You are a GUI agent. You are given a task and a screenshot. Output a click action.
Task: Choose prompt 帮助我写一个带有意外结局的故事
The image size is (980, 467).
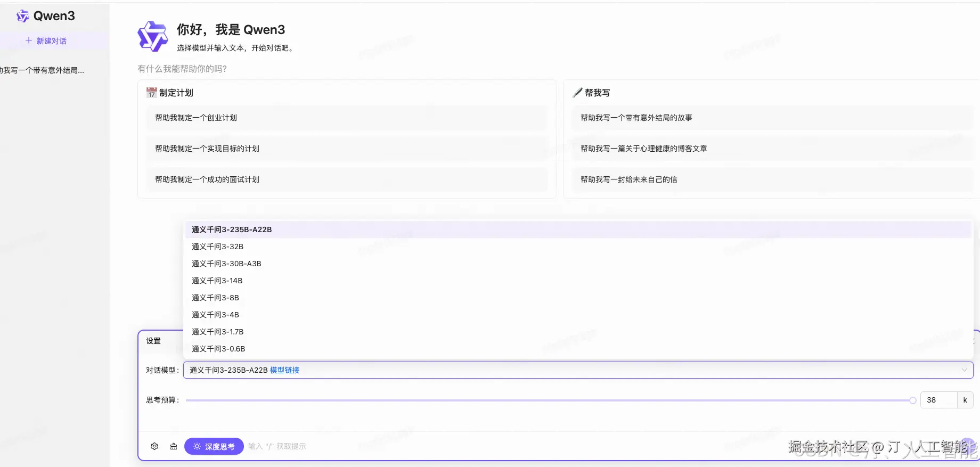pos(773,118)
